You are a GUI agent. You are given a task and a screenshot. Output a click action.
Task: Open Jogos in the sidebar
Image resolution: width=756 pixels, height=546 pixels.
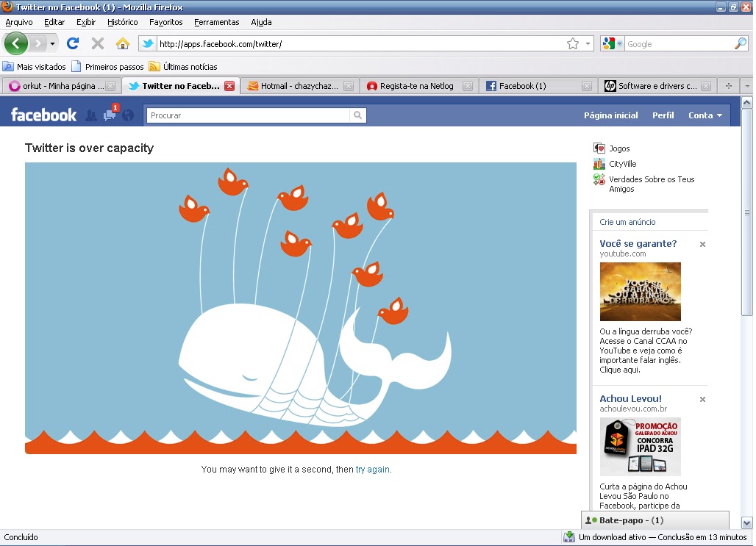coord(612,148)
